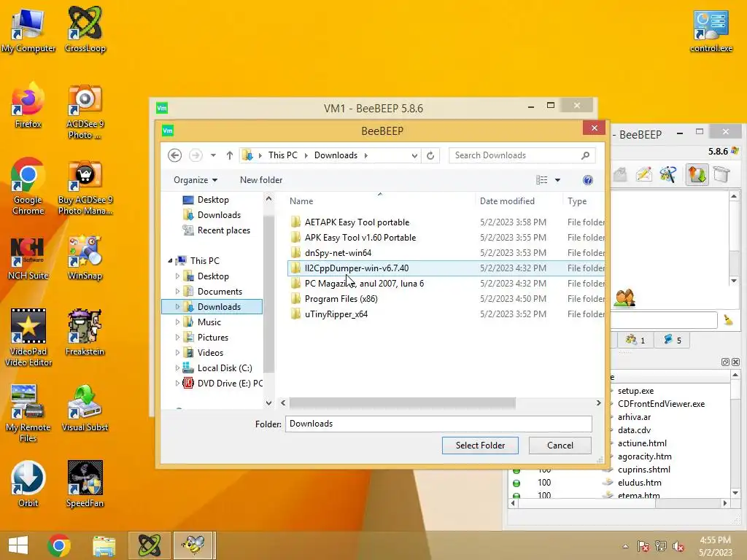Select Pictures under This PC

click(x=212, y=337)
